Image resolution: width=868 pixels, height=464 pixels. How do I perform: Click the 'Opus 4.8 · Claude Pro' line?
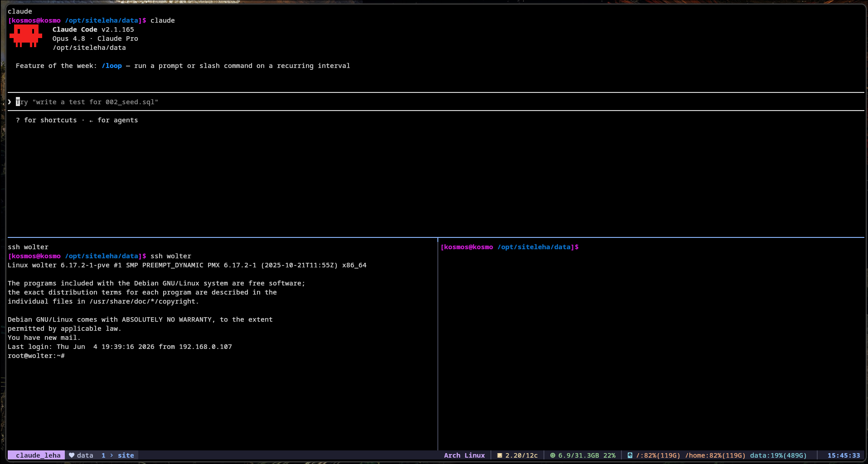click(95, 39)
